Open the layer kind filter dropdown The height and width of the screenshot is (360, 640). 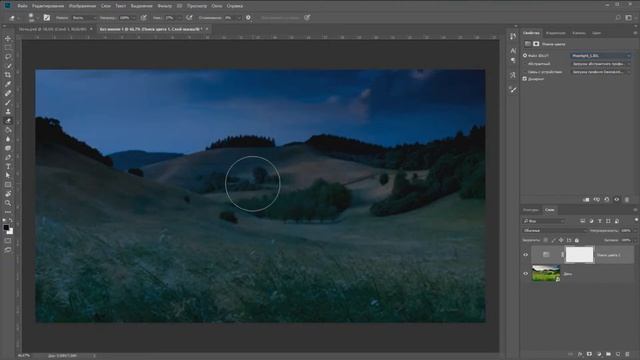(x=543, y=221)
